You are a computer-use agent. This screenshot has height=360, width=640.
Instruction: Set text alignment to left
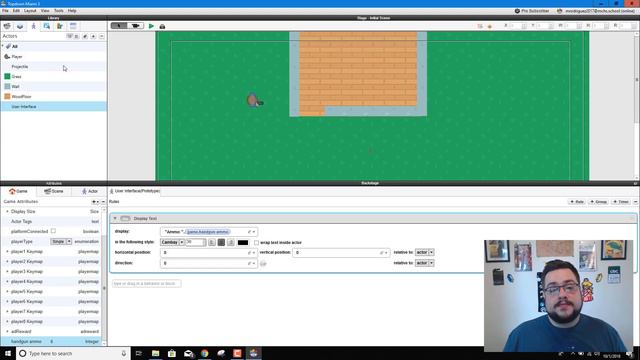(x=212, y=242)
